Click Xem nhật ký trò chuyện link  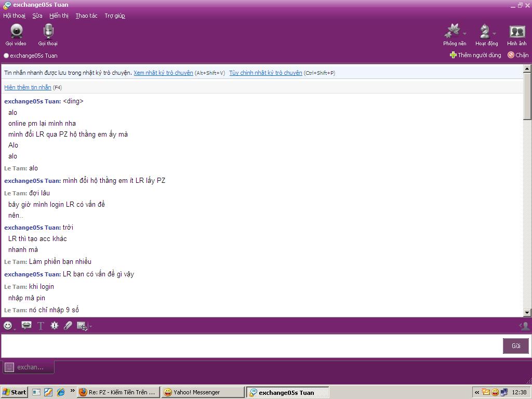click(x=163, y=73)
